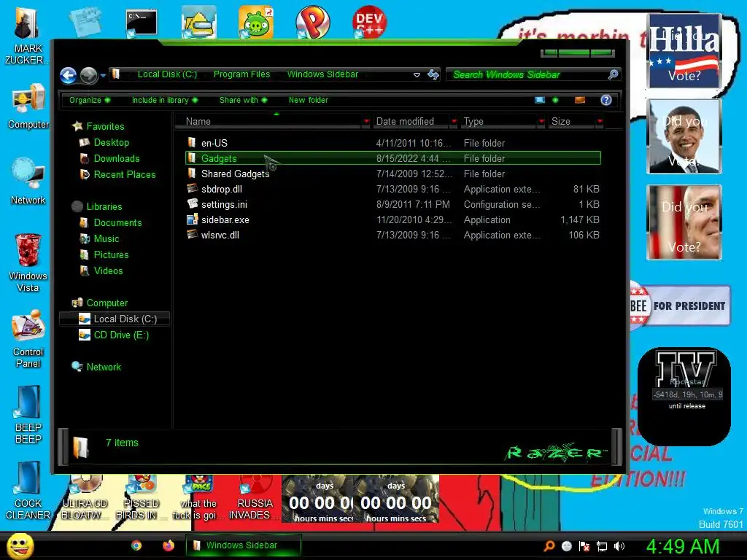Click Program Files in address bar

coord(241,74)
